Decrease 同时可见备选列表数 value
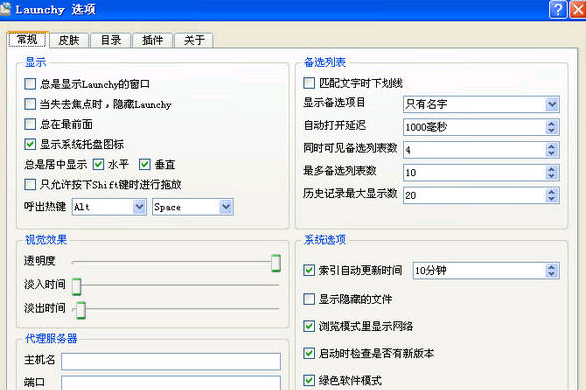 552,153
